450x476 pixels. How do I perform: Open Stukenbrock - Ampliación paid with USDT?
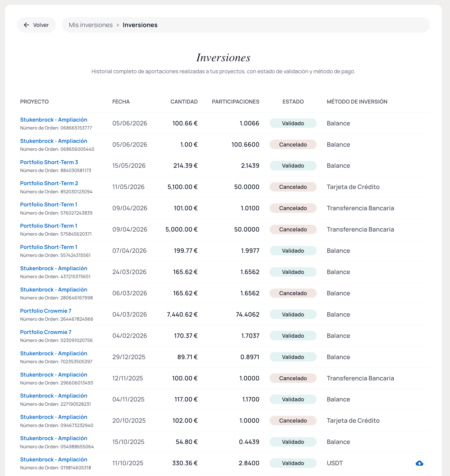[x=53, y=459]
